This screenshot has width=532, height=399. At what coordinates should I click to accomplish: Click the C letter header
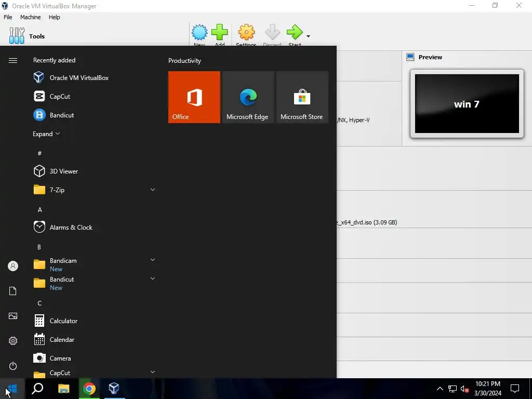click(39, 303)
